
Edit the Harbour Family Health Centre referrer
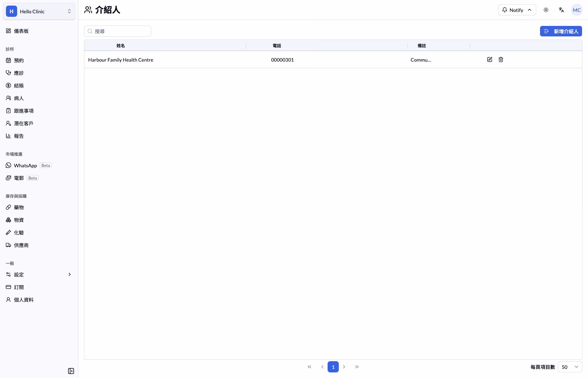coord(490,59)
